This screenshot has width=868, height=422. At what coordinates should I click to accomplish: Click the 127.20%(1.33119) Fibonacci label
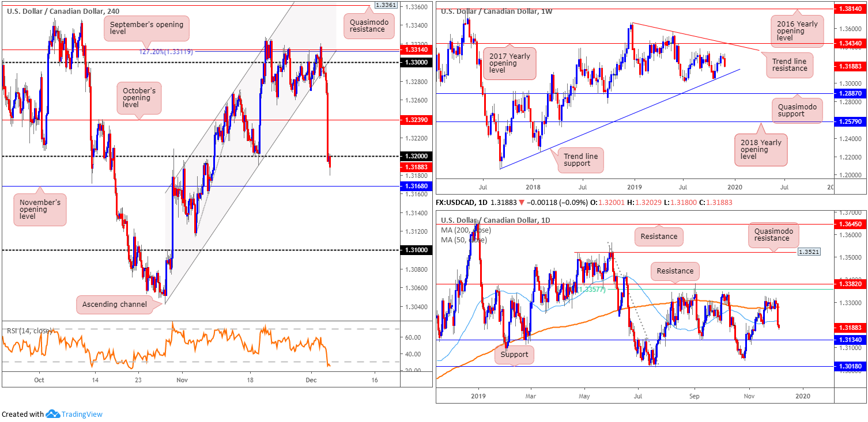(x=166, y=51)
